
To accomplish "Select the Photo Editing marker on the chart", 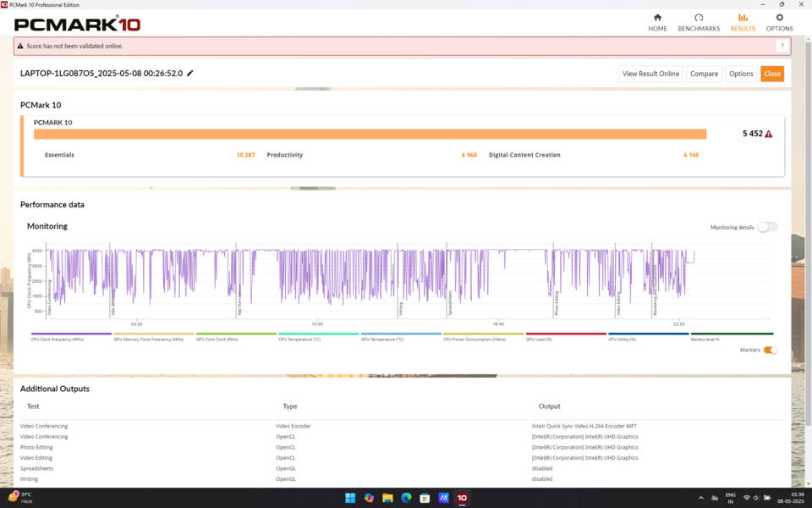I will coord(557,303).
